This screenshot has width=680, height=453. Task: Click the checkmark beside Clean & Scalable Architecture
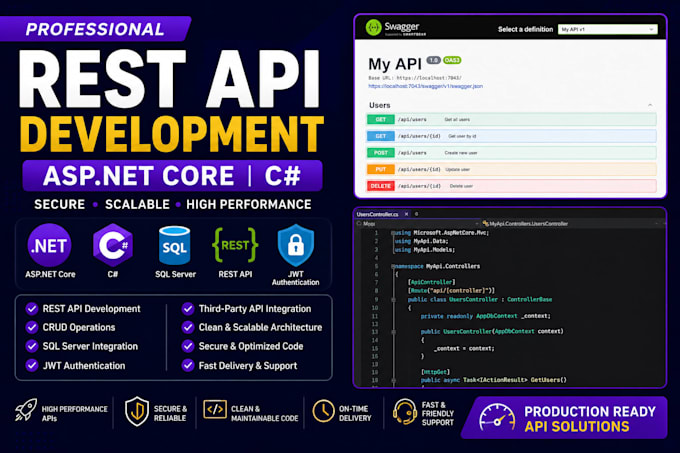tap(188, 327)
